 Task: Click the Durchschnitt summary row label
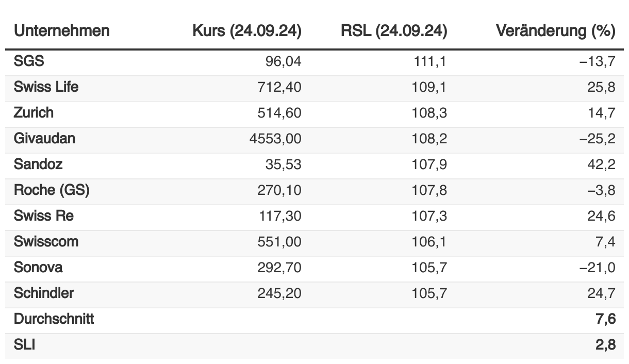click(x=54, y=319)
